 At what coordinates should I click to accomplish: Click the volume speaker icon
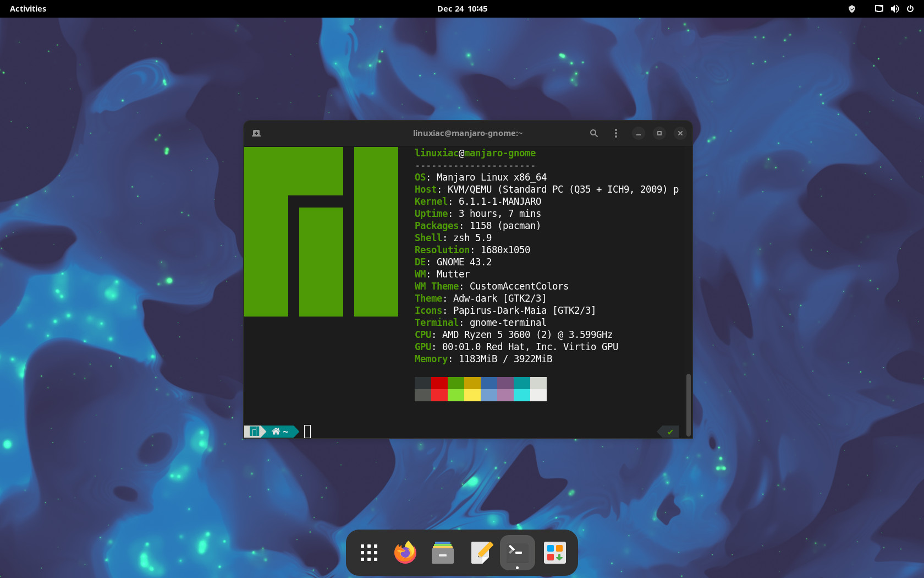pyautogui.click(x=895, y=9)
